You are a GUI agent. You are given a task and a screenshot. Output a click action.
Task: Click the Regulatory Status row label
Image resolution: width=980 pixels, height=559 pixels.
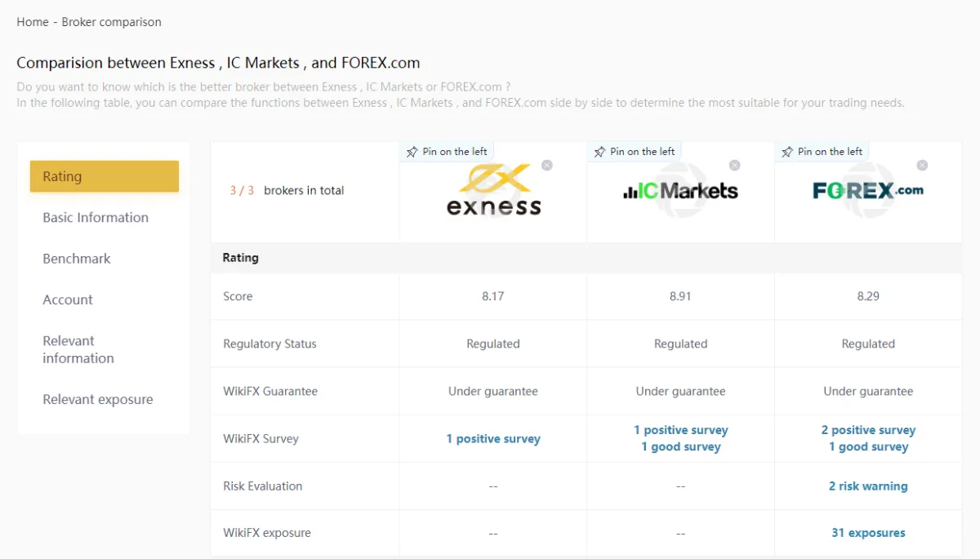click(x=269, y=344)
